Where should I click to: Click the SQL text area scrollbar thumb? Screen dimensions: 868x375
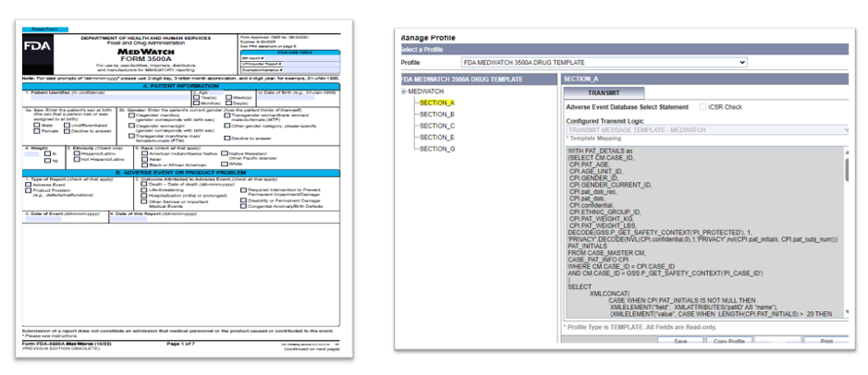coord(847,170)
